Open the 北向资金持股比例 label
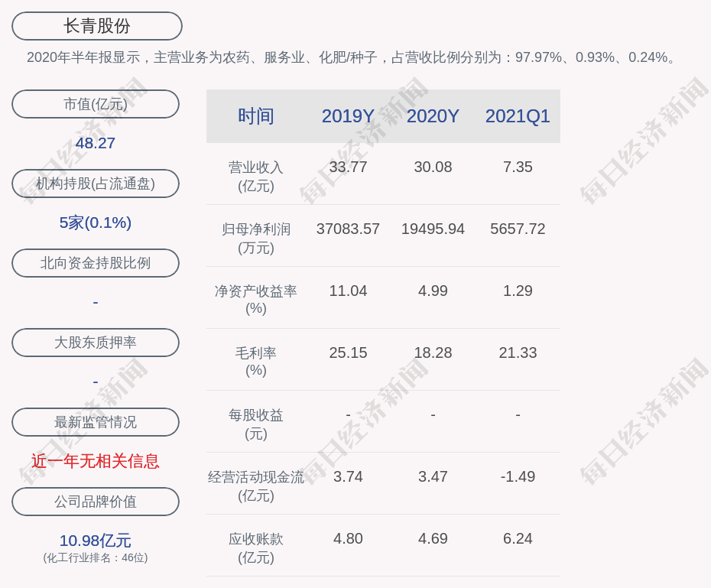The image size is (711, 588). [x=96, y=263]
